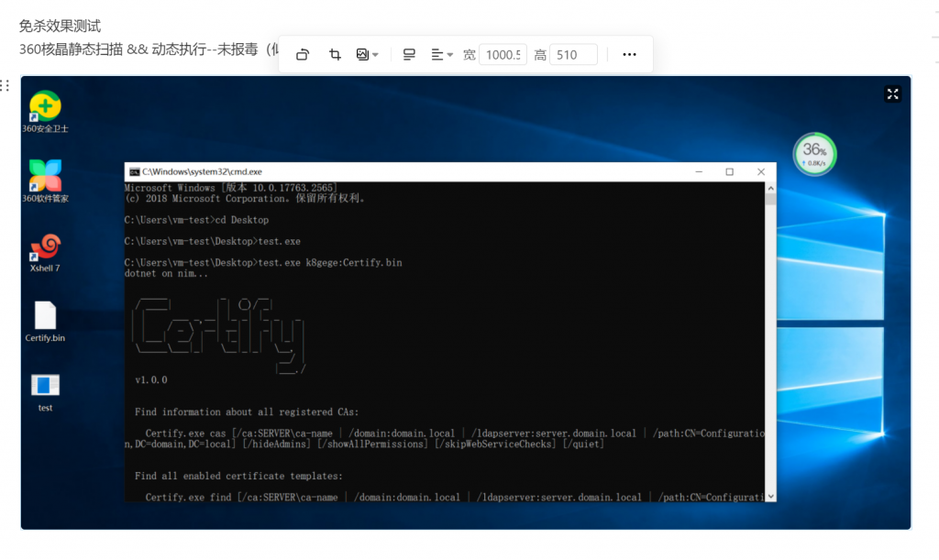The height and width of the screenshot is (560, 939).
Task: Open 360安全卫士 desktop shortcut
Action: point(45,112)
